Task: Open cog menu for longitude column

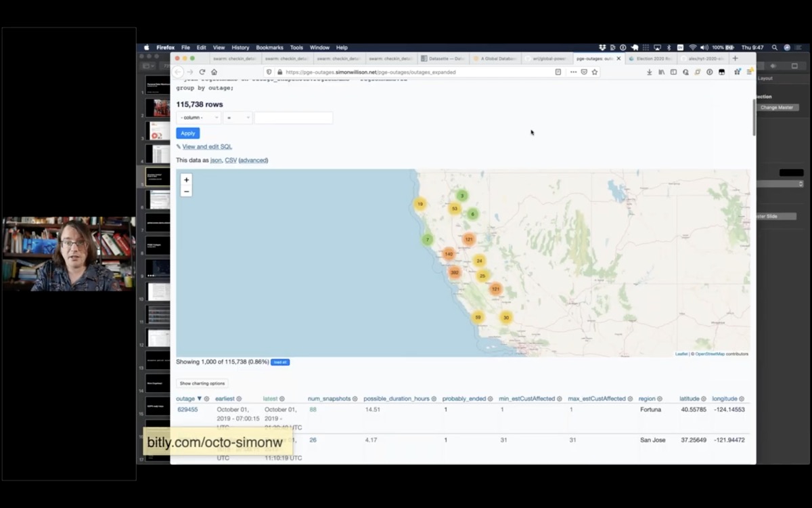Action: (x=742, y=399)
